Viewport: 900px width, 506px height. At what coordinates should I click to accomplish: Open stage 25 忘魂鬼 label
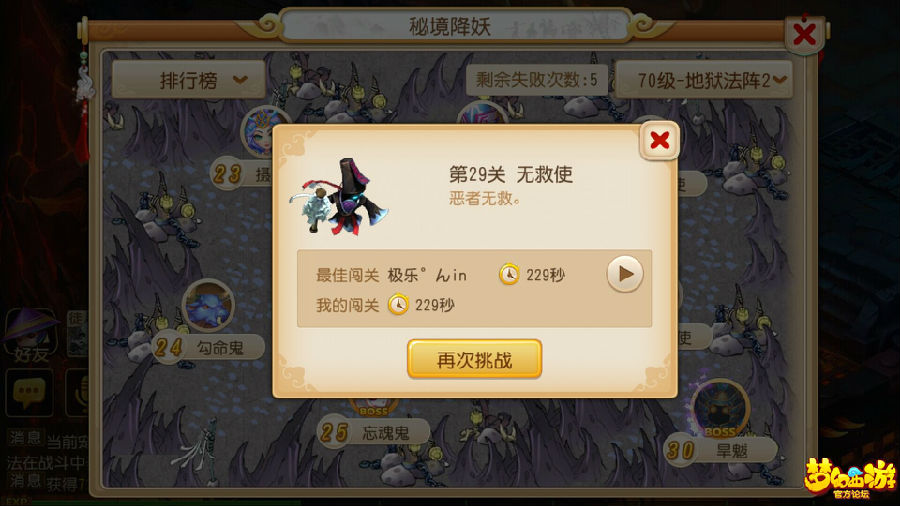point(374,433)
